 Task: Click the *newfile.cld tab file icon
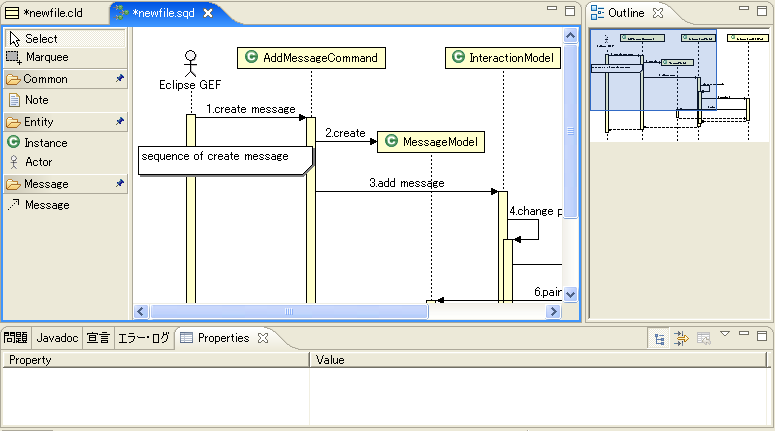[12, 13]
